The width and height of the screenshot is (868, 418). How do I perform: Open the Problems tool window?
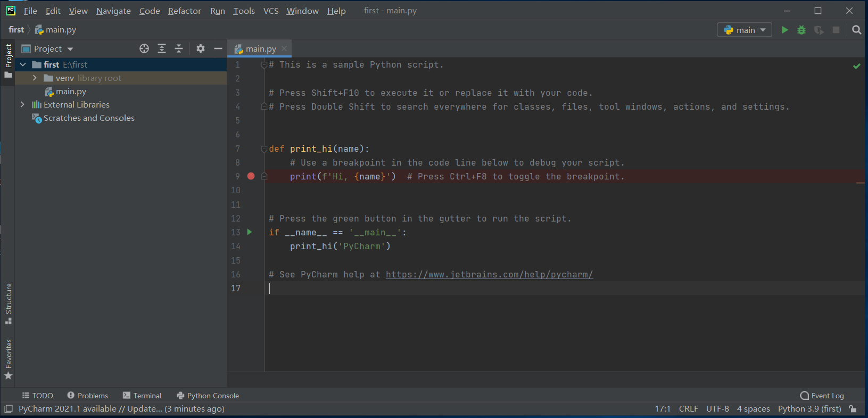coord(88,396)
